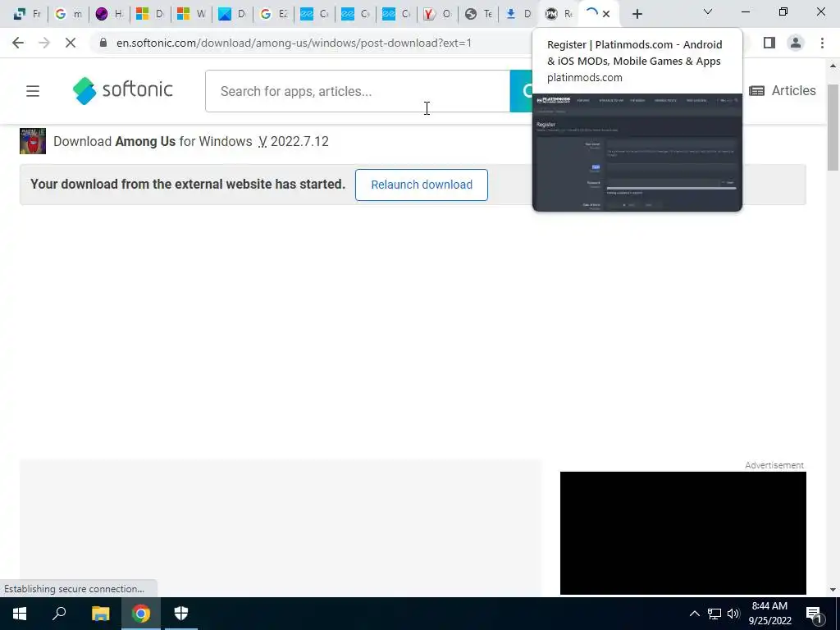Click the black advertisement box
The width and height of the screenshot is (840, 630).
click(x=683, y=533)
